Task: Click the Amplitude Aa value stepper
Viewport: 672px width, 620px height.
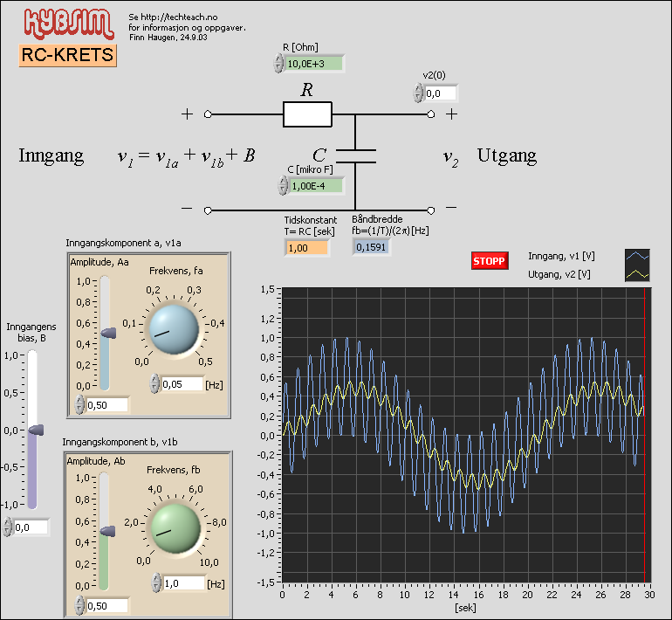Action: 80,404
